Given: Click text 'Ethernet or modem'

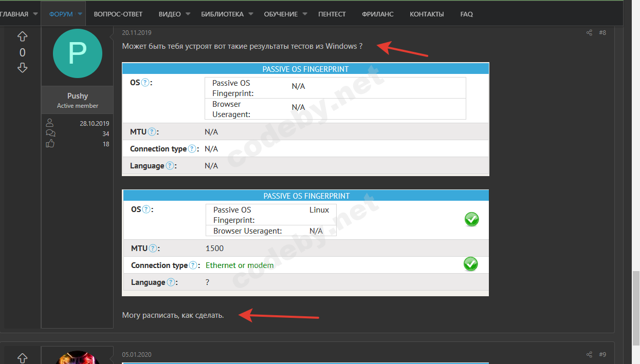Looking at the screenshot, I should click(240, 265).
